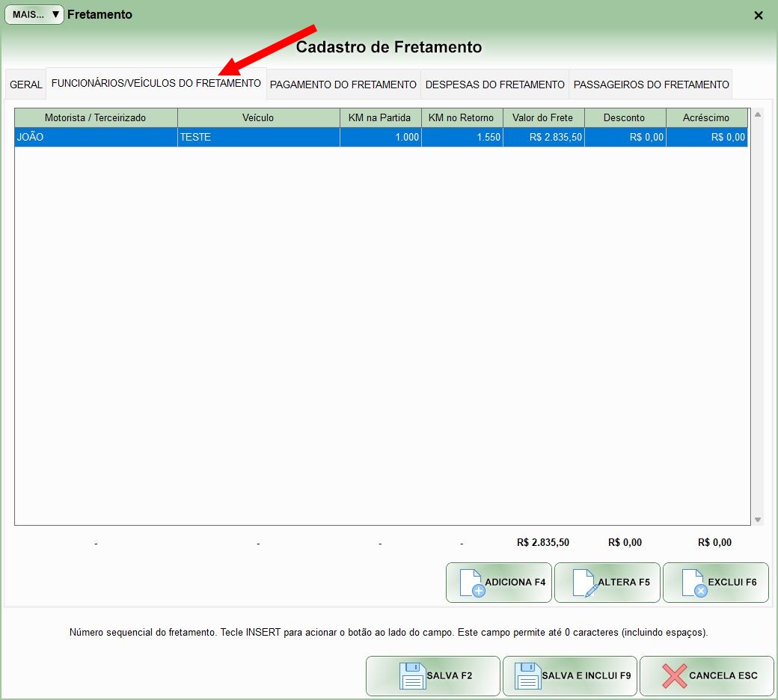Click the Veículo column header
778x700 pixels.
tap(258, 117)
